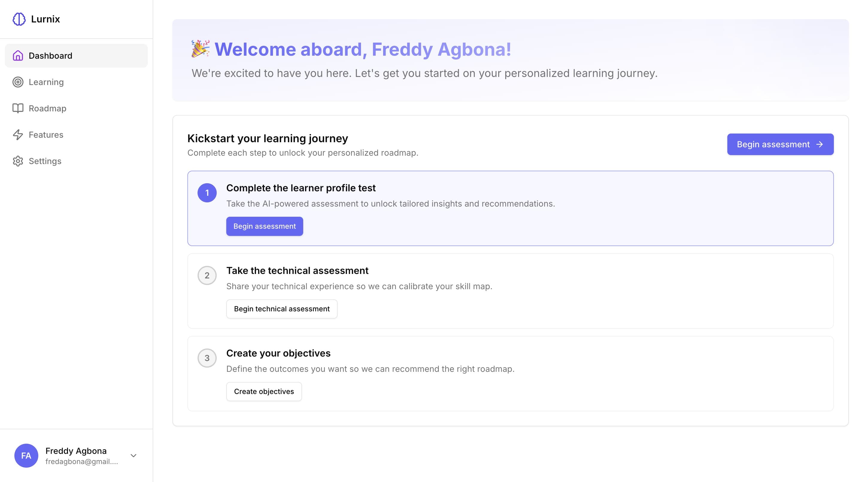Click the FA avatar circle

(26, 455)
